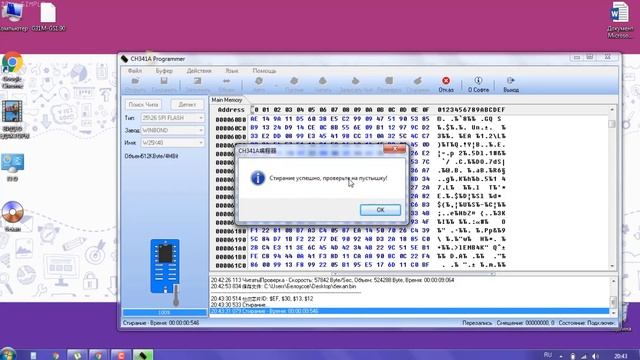The height and width of the screenshot is (360, 640).
Task: Select the video file desktop icon
Action: tap(12, 120)
